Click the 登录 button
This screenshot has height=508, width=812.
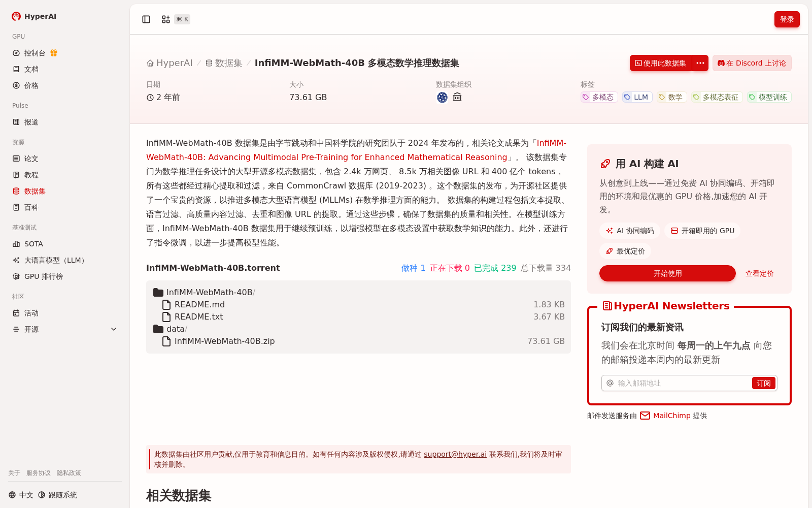click(x=787, y=19)
